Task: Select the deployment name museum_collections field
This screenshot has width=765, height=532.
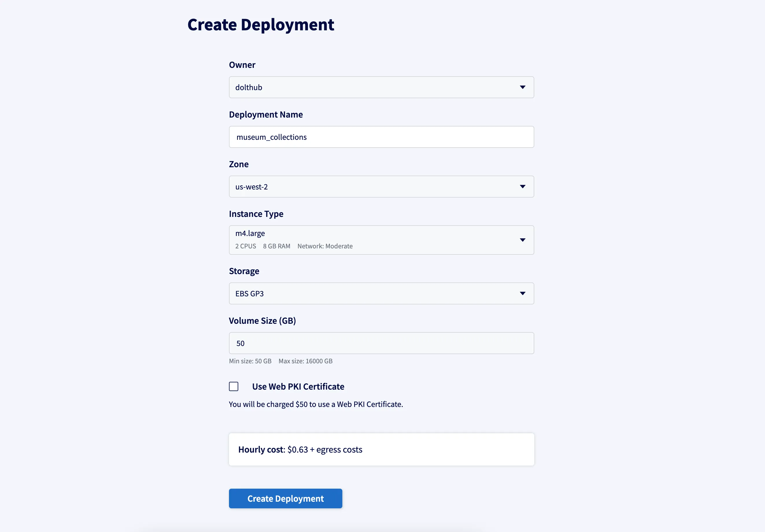Action: point(381,137)
